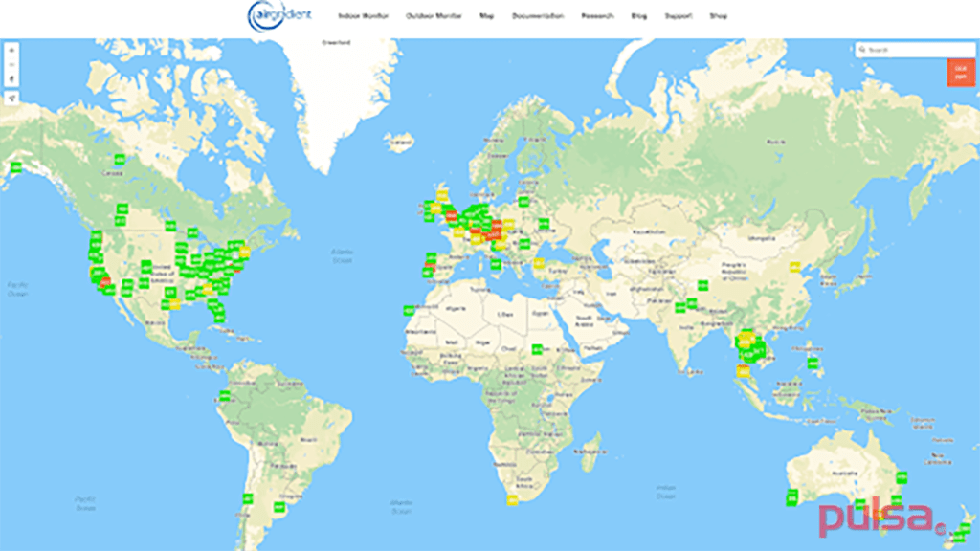Zoom out using the minus map control
The width and height of the screenshot is (980, 551).
coord(11,66)
